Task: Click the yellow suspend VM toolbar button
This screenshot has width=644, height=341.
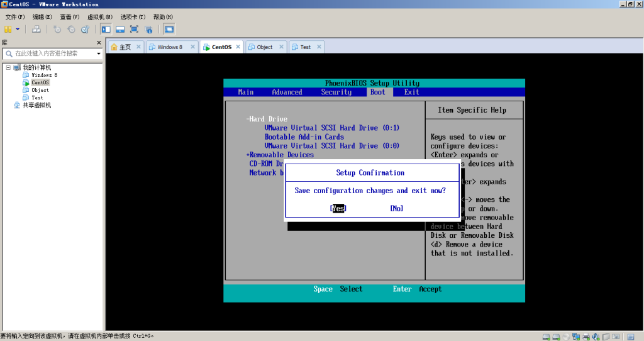Action: (x=8, y=29)
